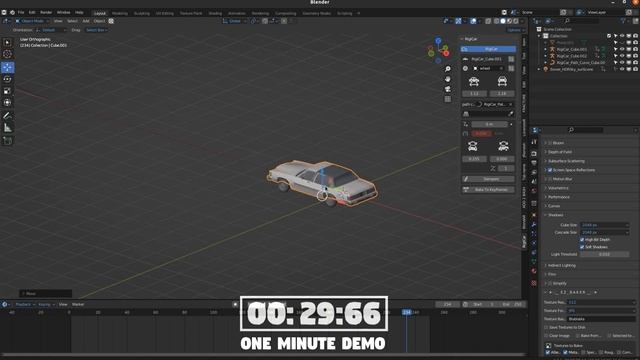Open the Render menu

[46, 13]
